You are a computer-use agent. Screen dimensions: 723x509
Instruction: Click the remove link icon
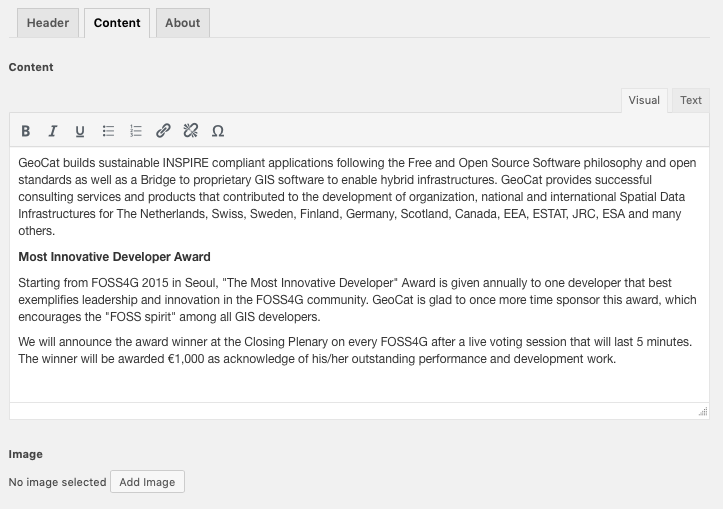click(191, 131)
